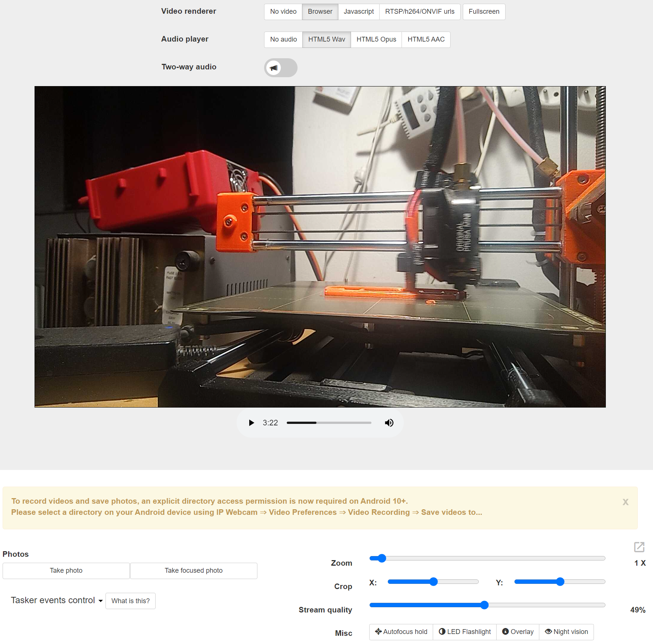Viewport: 653px width, 644px height.
Task: Mute audio using the speaker icon
Action: [389, 423]
